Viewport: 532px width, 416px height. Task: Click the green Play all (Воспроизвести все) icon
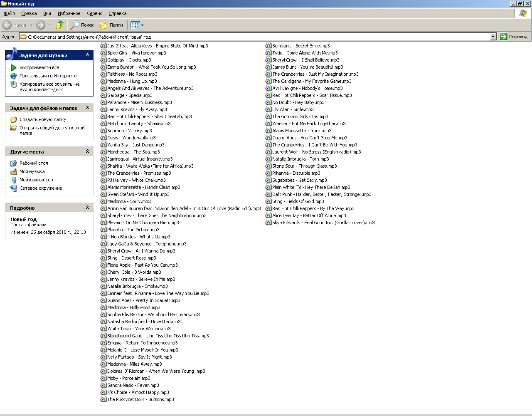coord(14,67)
